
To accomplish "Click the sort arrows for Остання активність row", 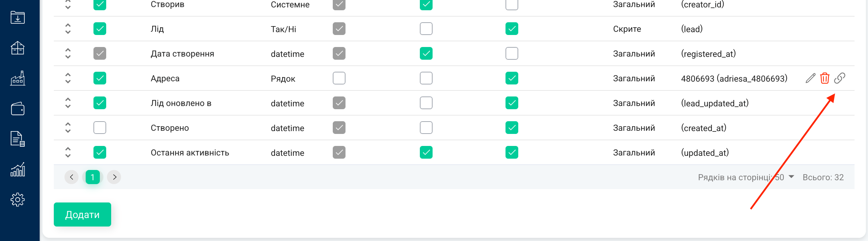I will pyautogui.click(x=68, y=152).
